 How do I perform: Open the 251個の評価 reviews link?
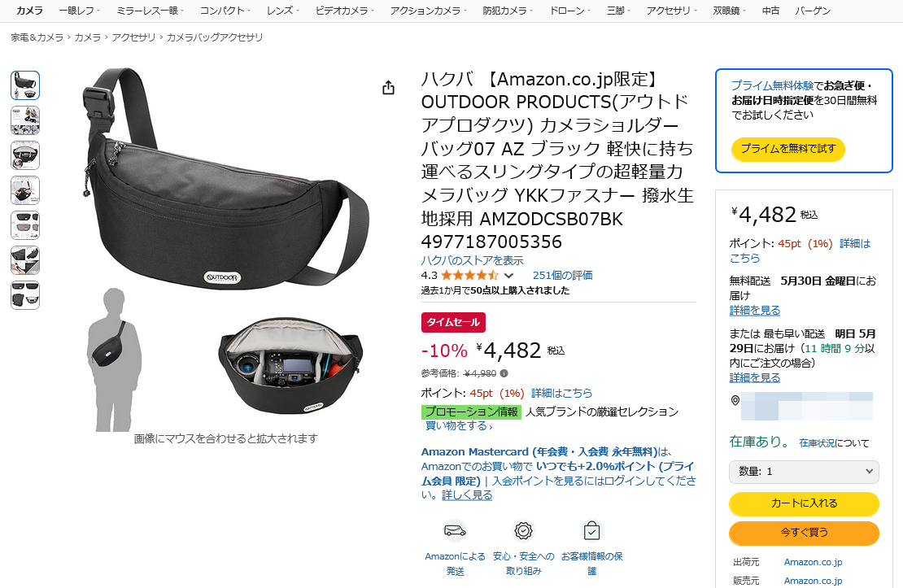click(x=563, y=275)
